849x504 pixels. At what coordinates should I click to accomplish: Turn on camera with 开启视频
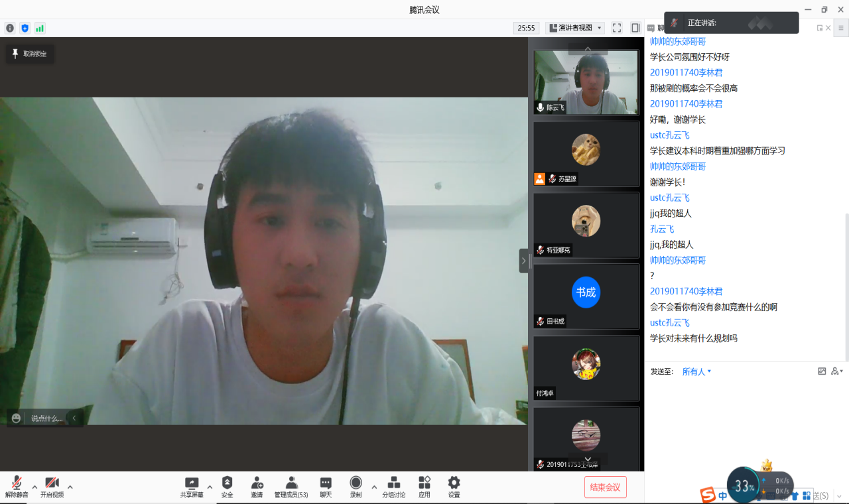coord(52,487)
